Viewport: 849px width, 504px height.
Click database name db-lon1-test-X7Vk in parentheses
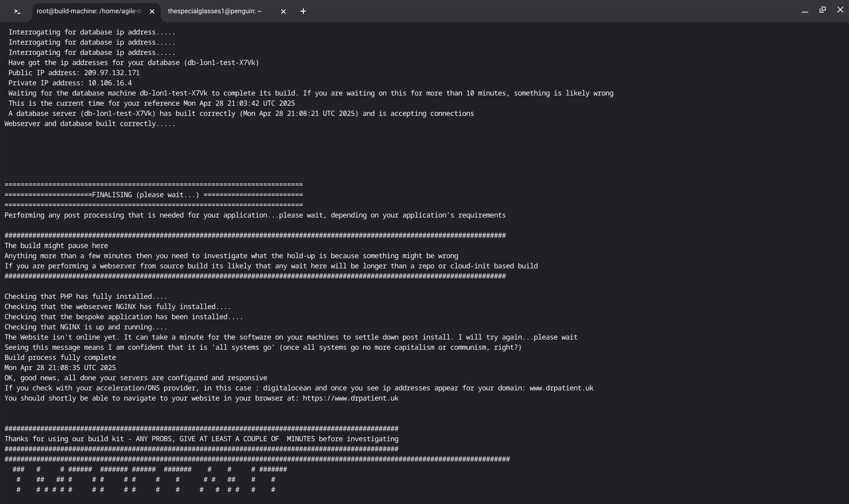coord(223,63)
